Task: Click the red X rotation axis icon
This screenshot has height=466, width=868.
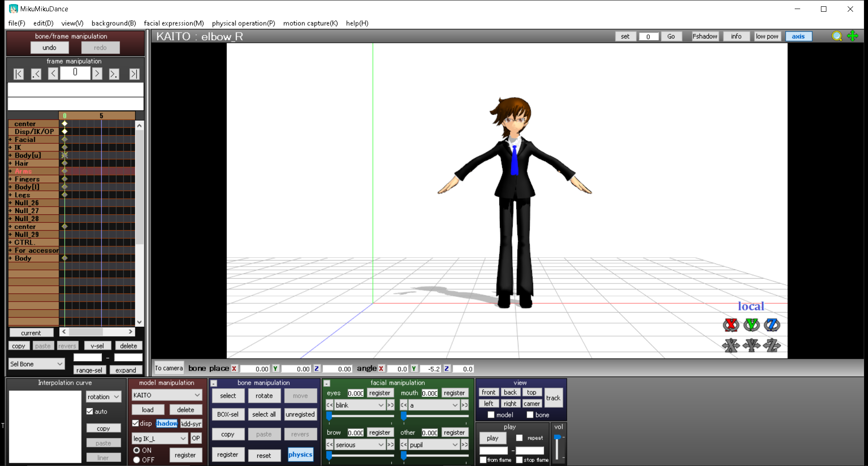Action: click(730, 325)
